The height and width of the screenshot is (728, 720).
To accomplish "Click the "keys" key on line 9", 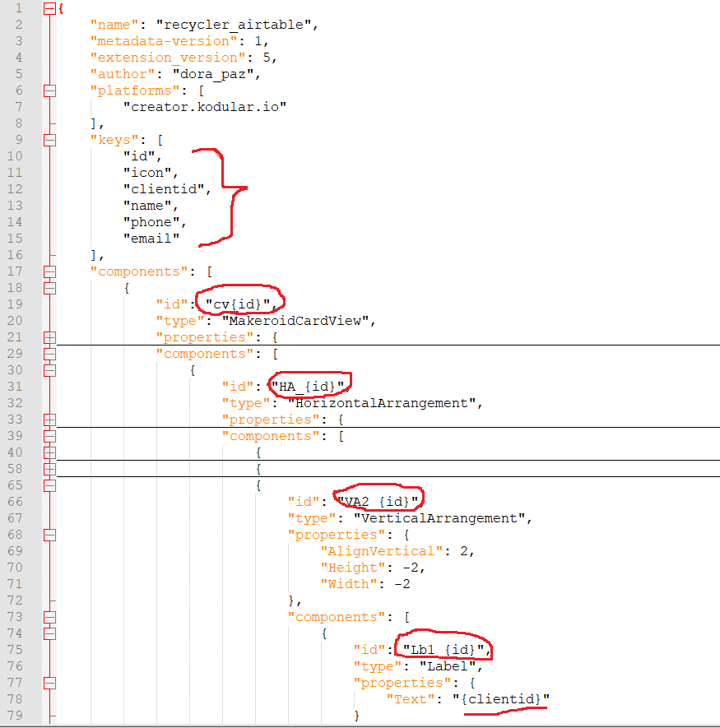I will pos(114,140).
